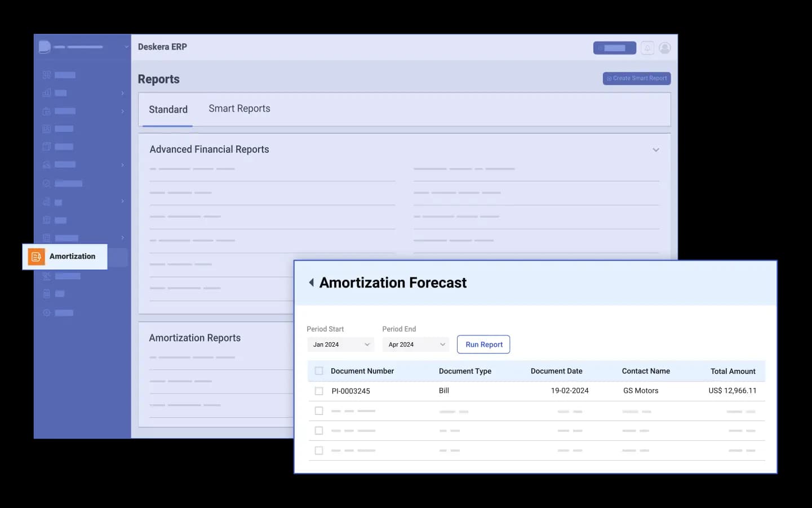Toggle the select-all checkbox beside Document Number
Viewport: 812px width, 508px height.
click(319, 371)
